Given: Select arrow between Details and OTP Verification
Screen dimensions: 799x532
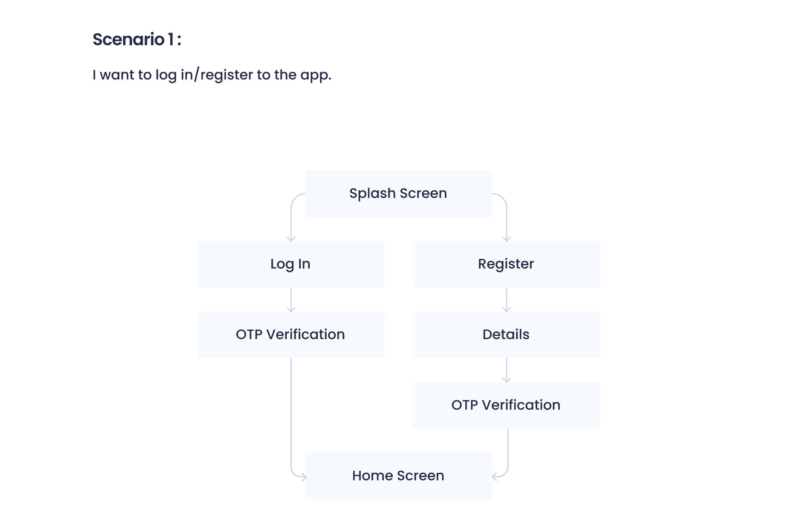Looking at the screenshot, I should click(x=507, y=370).
